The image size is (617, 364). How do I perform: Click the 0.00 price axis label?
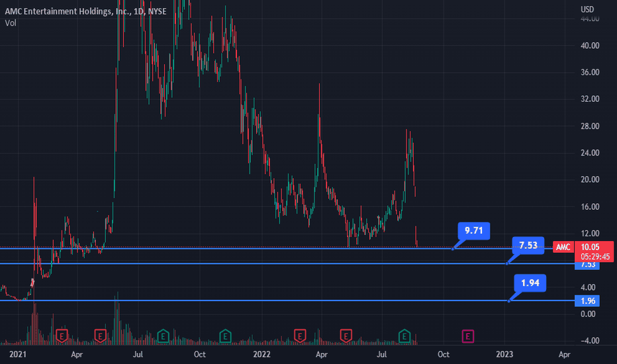pos(588,314)
